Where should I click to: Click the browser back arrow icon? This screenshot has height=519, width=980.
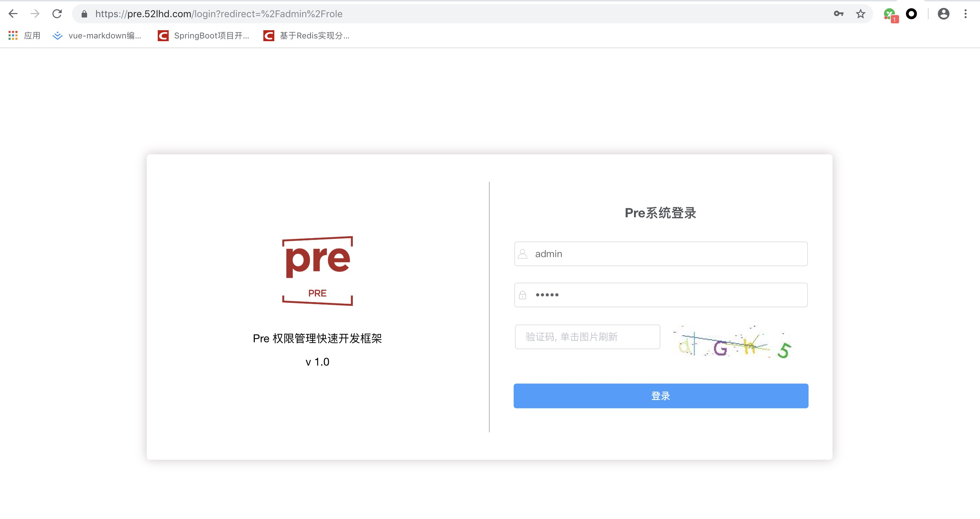click(x=13, y=14)
